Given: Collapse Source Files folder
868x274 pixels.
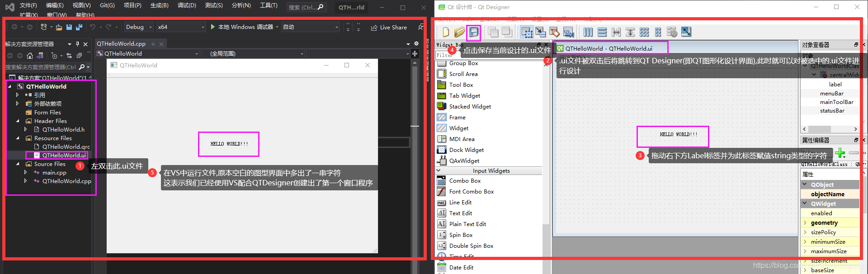Looking at the screenshot, I should (18, 164).
